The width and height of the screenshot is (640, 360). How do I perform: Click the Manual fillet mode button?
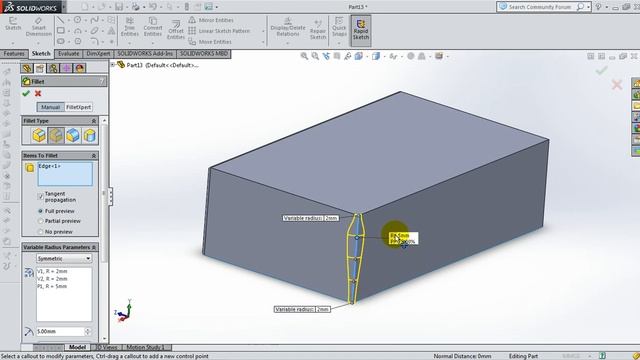click(51, 107)
